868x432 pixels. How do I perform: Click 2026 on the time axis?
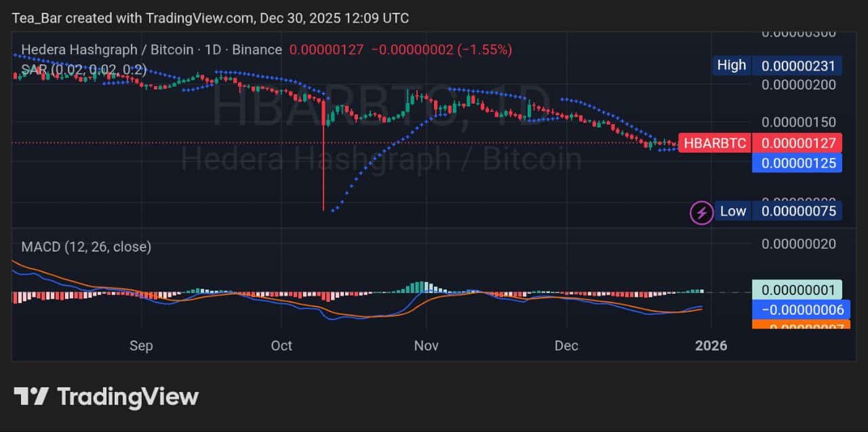point(711,346)
